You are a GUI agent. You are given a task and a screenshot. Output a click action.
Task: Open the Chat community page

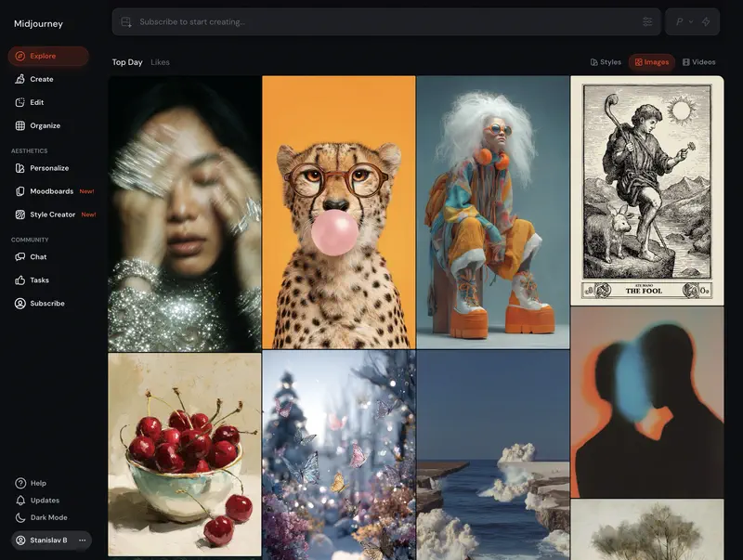(x=37, y=256)
